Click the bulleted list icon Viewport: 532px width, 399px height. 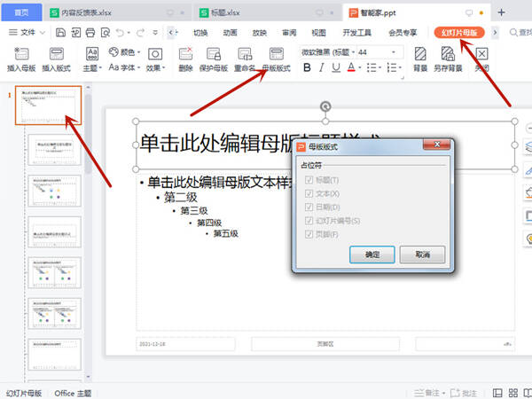(x=372, y=67)
